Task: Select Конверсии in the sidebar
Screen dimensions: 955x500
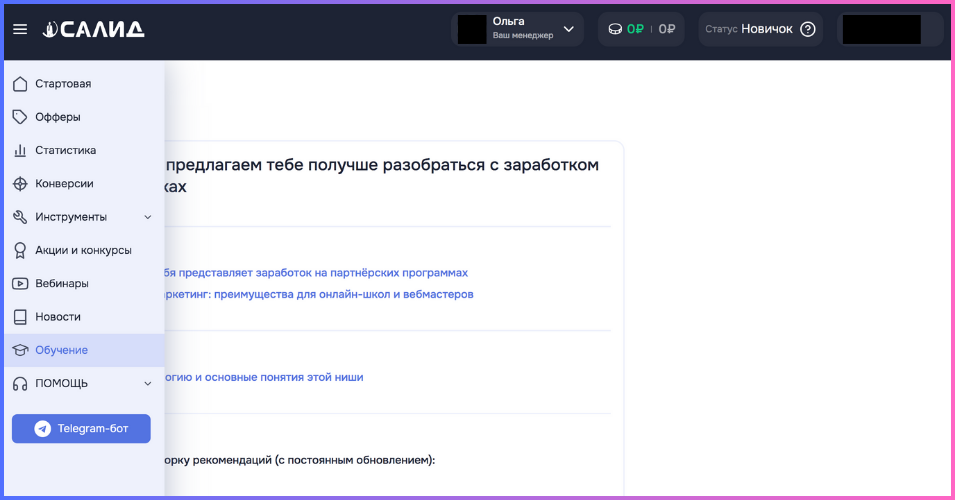Action: click(84, 184)
